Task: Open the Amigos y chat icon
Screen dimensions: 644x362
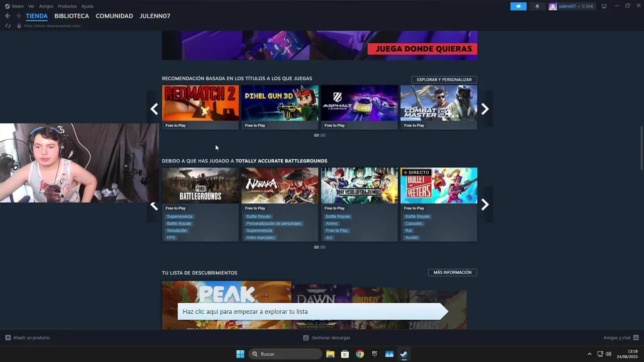Action: tap(636, 338)
